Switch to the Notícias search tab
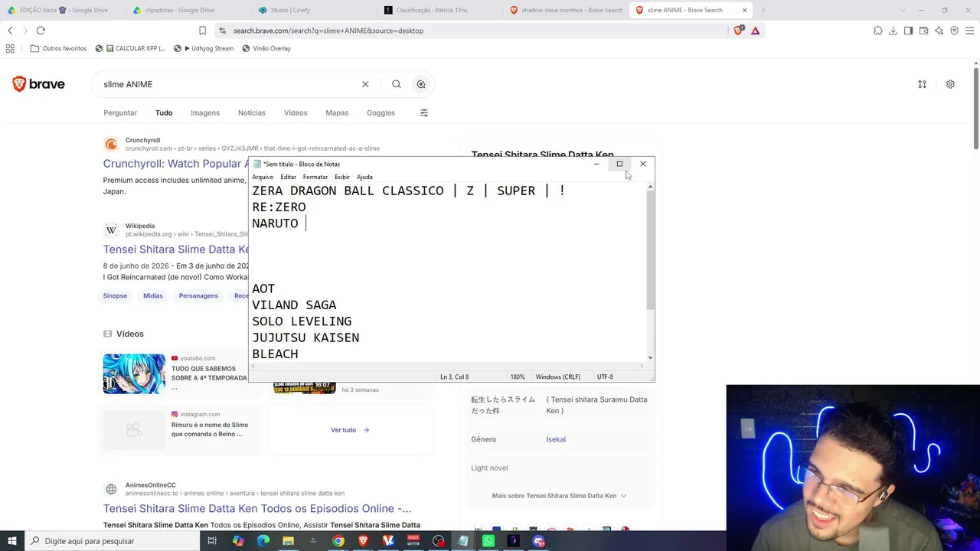980x551 pixels. click(x=251, y=112)
